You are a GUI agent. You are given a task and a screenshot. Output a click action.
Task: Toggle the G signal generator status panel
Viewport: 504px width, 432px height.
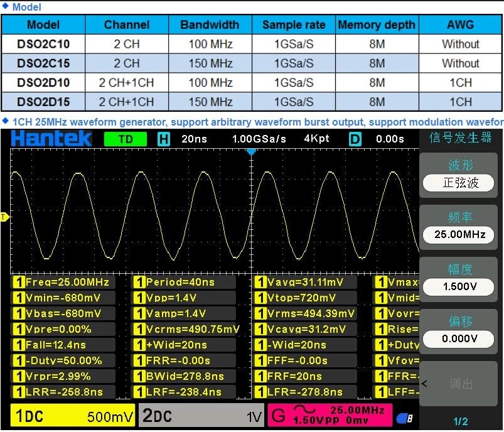tap(330, 416)
